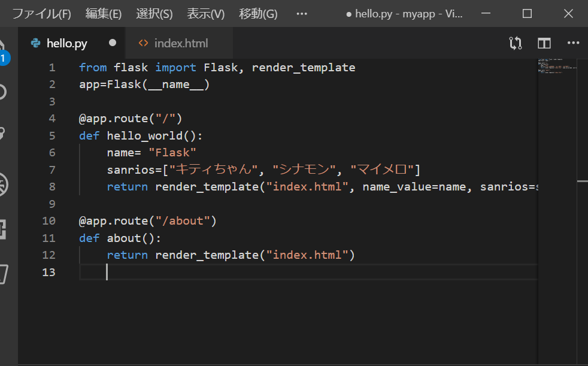
Task: Click the unsaved dot on hello.py tab
Action: (112, 43)
